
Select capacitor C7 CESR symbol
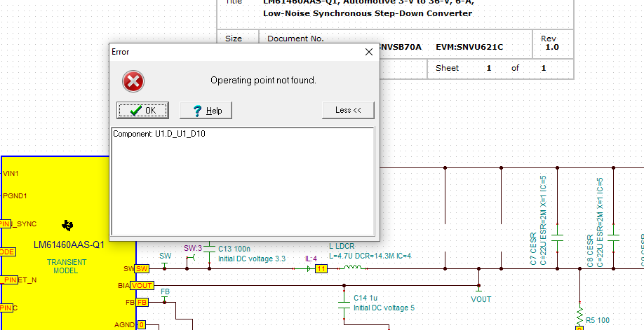tap(557, 238)
